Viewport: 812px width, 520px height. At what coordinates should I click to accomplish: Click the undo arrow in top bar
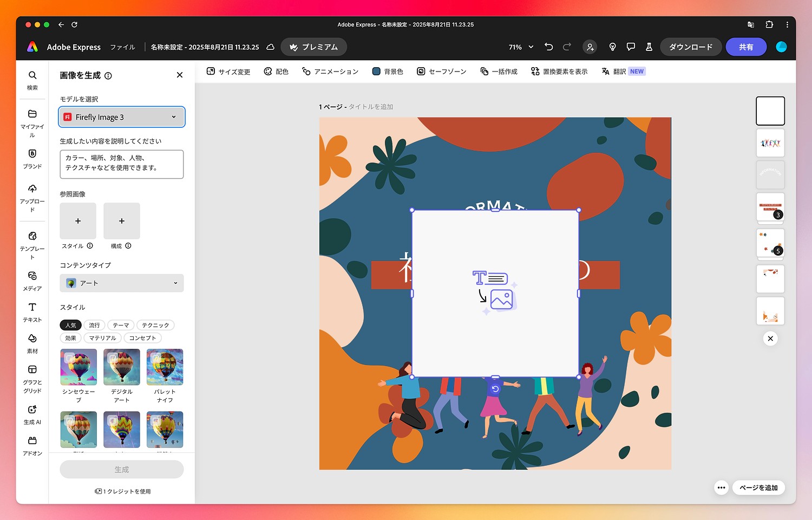coord(548,47)
